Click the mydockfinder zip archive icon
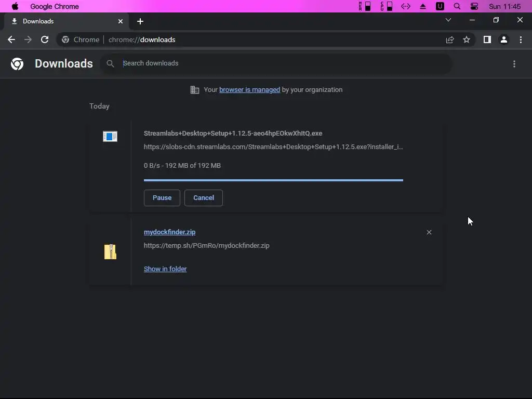Screen dimensions: 532x399 (x=110, y=252)
